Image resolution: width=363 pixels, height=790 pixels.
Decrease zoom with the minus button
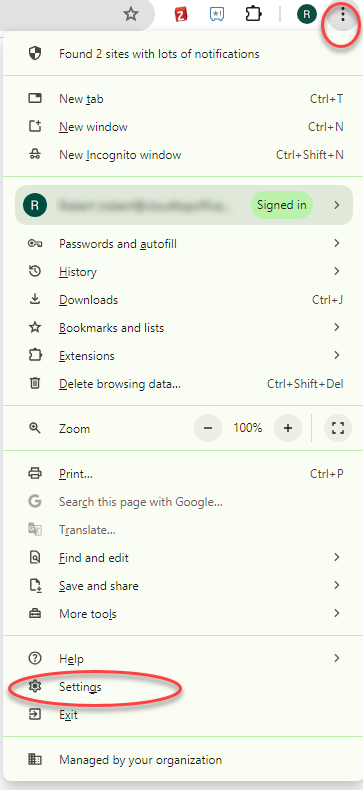point(208,428)
